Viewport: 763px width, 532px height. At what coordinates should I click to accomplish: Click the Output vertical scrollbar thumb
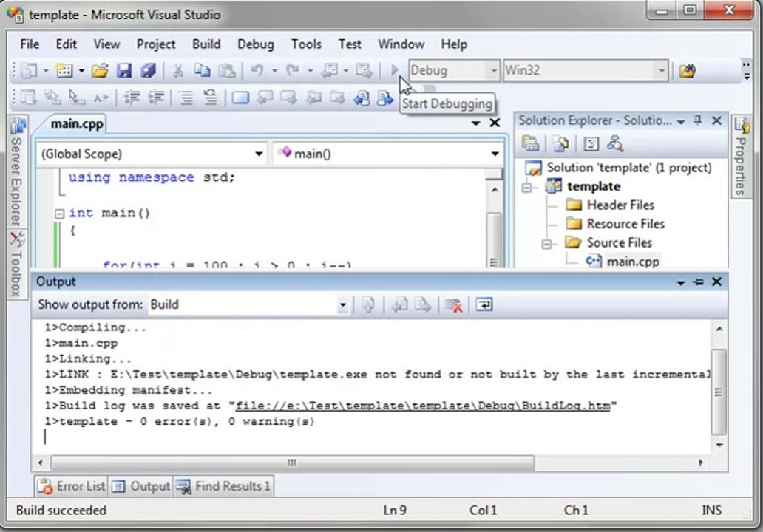click(x=719, y=392)
